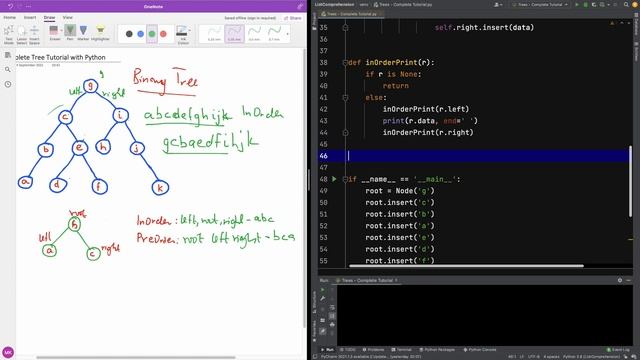The height and width of the screenshot is (360, 640).
Task: Pick the red ink color
Action: [163, 34]
